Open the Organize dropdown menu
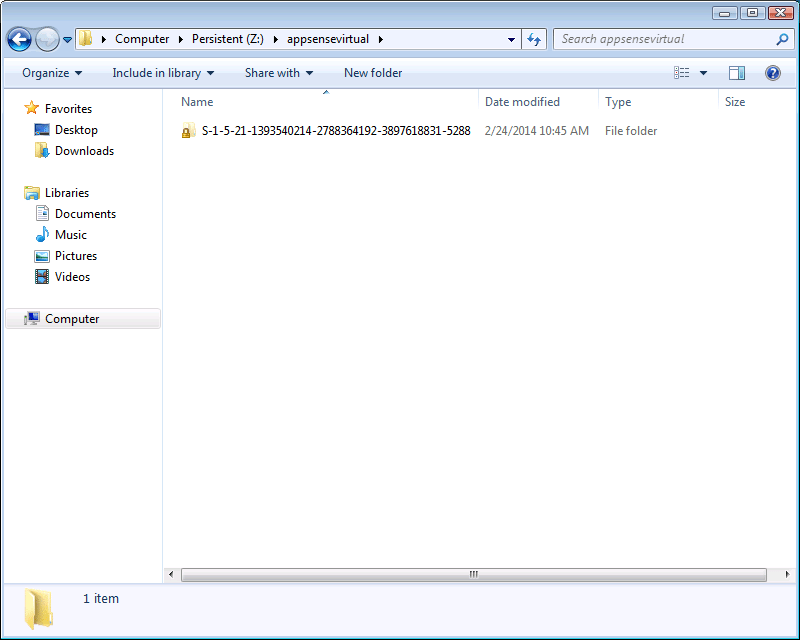This screenshot has height=640, width=809. tap(52, 73)
